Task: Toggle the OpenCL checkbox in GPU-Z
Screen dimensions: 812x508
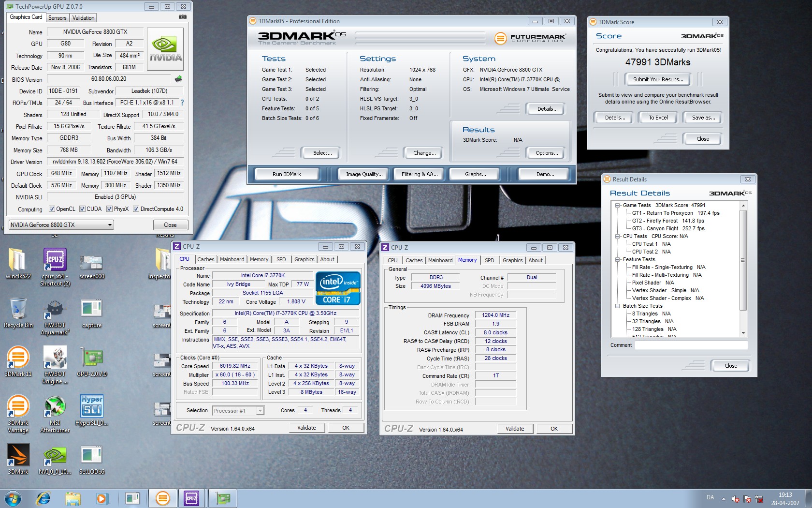Action: (52, 209)
